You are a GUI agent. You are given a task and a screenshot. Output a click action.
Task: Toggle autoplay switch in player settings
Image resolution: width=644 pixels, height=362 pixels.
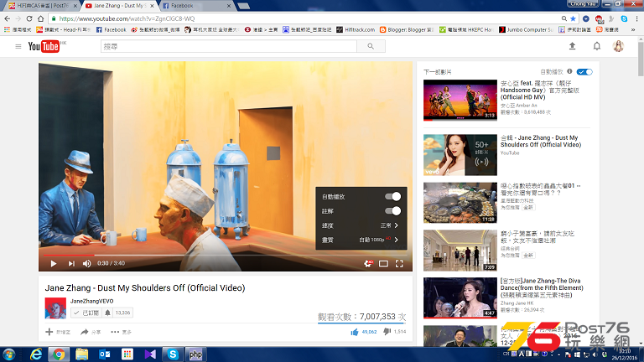point(392,197)
